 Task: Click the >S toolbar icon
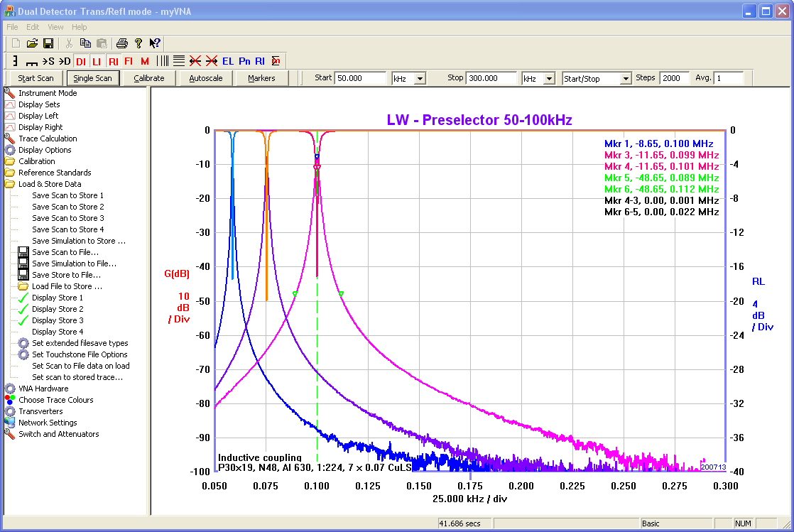(48, 61)
